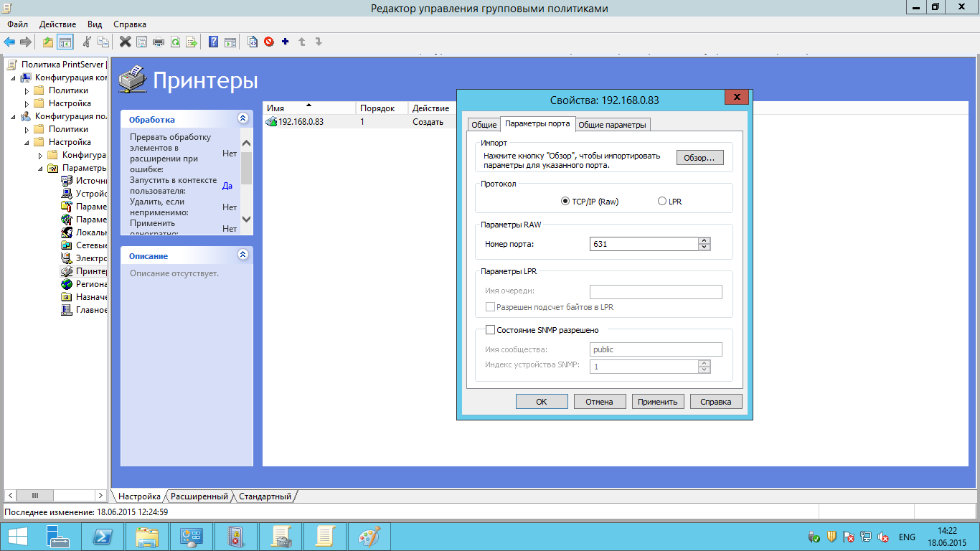Click the red disable item icon
This screenshot has width=980, height=551.
[269, 42]
